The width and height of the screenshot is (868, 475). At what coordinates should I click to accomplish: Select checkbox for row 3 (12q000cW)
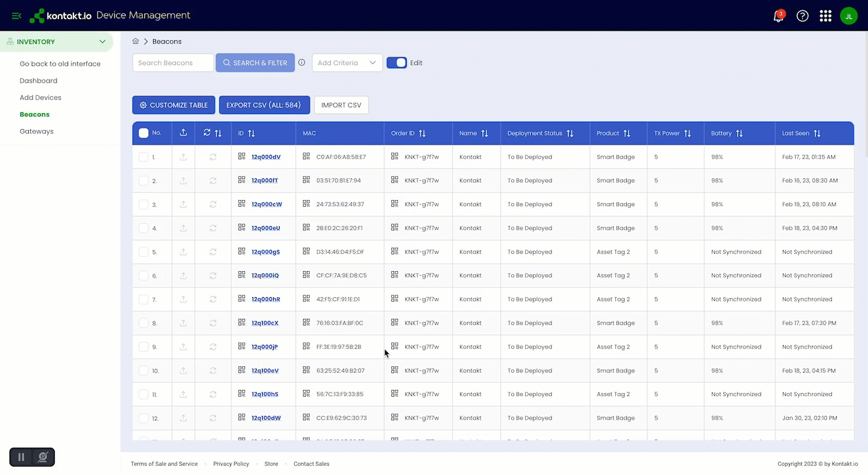[143, 204]
